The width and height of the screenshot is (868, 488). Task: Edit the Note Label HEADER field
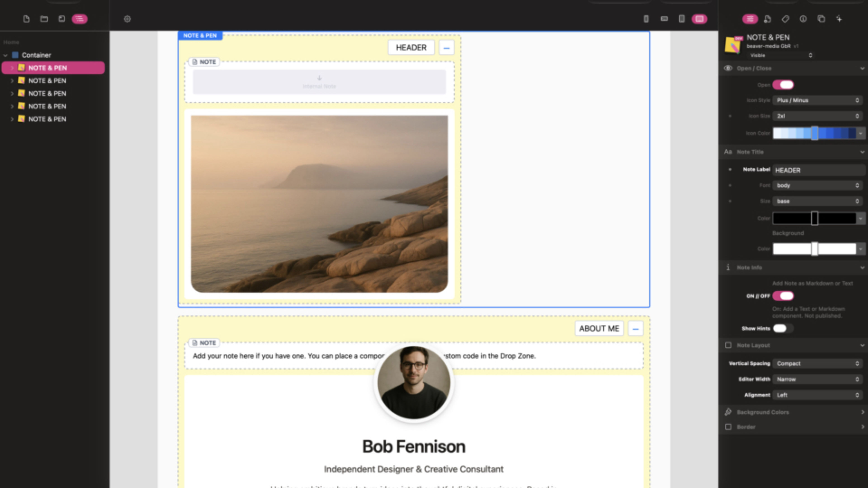(819, 170)
